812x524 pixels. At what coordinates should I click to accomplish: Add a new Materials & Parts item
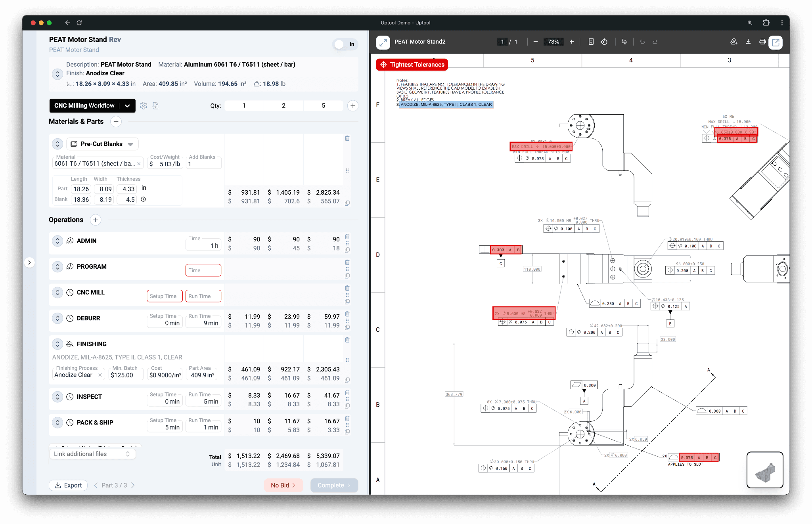tap(116, 122)
